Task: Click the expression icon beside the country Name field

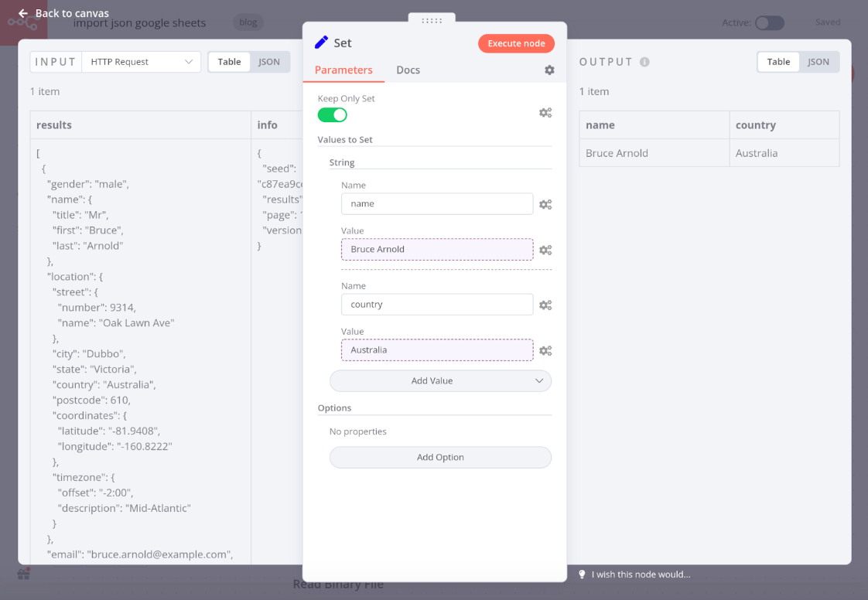Action: [x=545, y=305]
